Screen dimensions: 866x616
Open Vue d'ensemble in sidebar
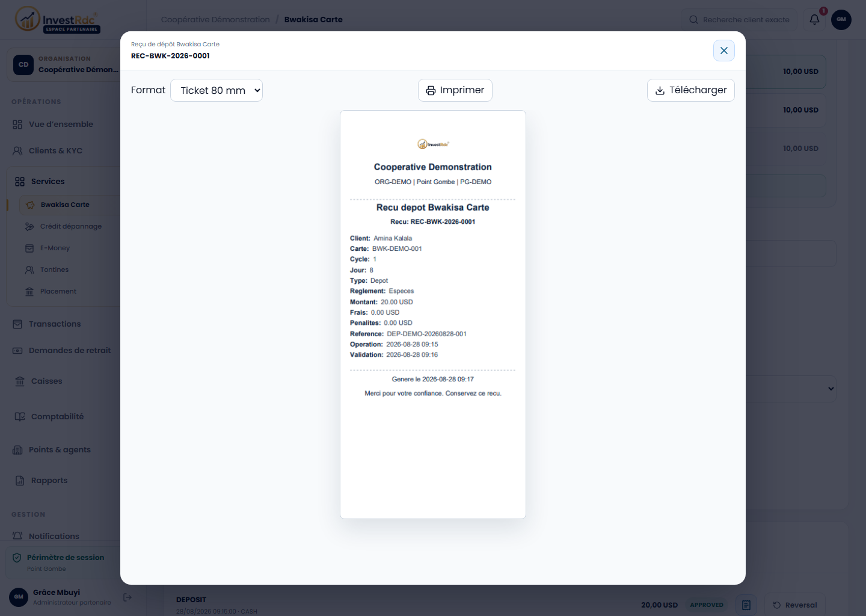pyautogui.click(x=61, y=124)
